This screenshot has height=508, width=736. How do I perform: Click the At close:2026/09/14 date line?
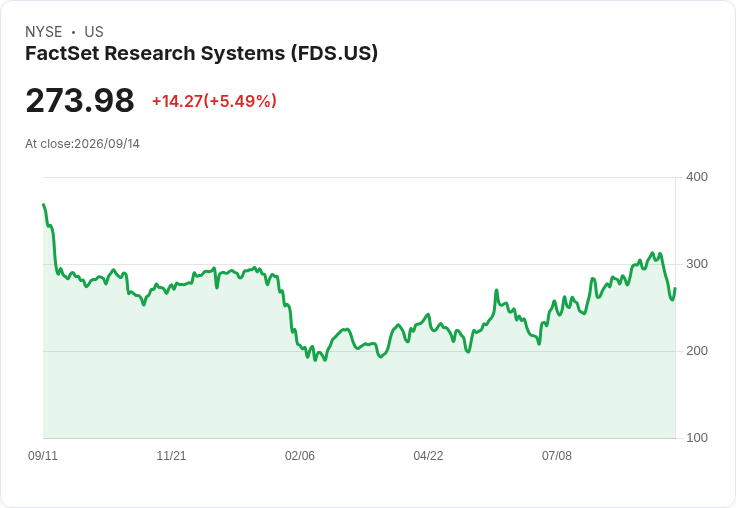pyautogui.click(x=83, y=144)
